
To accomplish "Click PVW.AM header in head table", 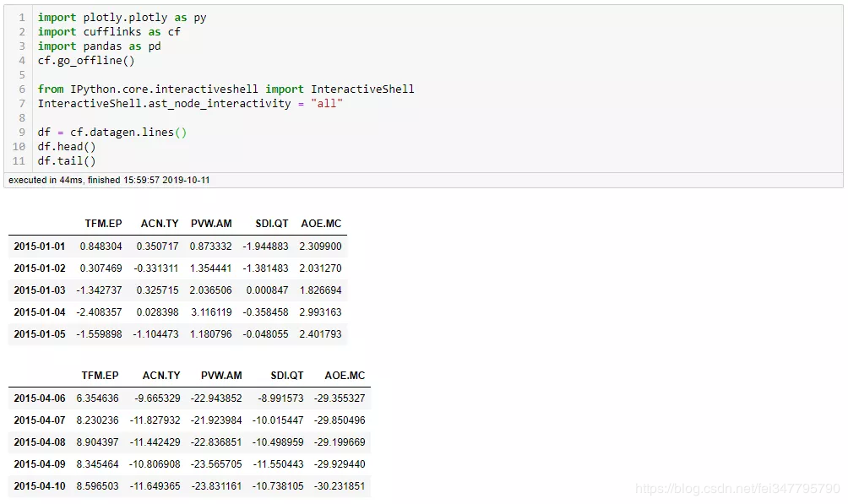I will pos(211,224).
